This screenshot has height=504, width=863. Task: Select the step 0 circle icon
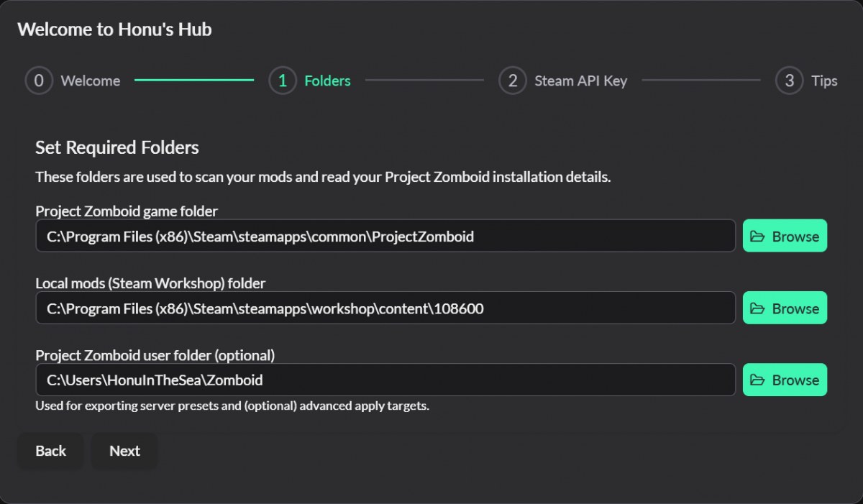click(x=39, y=81)
